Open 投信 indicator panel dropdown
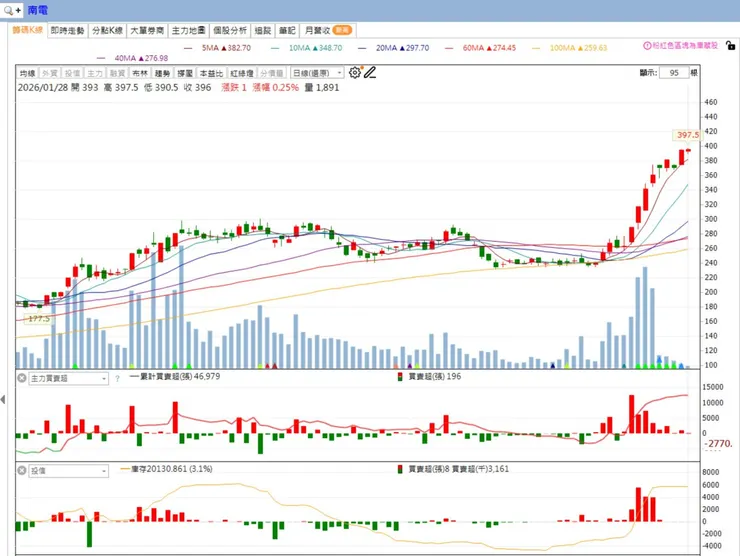The image size is (740, 556). (x=69, y=471)
